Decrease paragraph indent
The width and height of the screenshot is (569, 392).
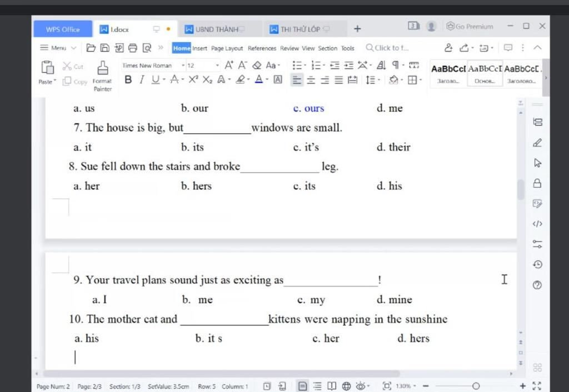[335, 66]
